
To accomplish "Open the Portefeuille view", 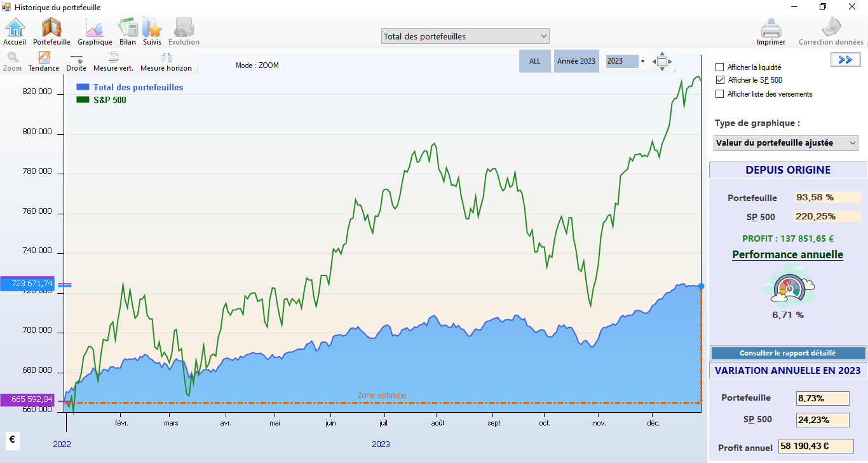I will click(51, 31).
